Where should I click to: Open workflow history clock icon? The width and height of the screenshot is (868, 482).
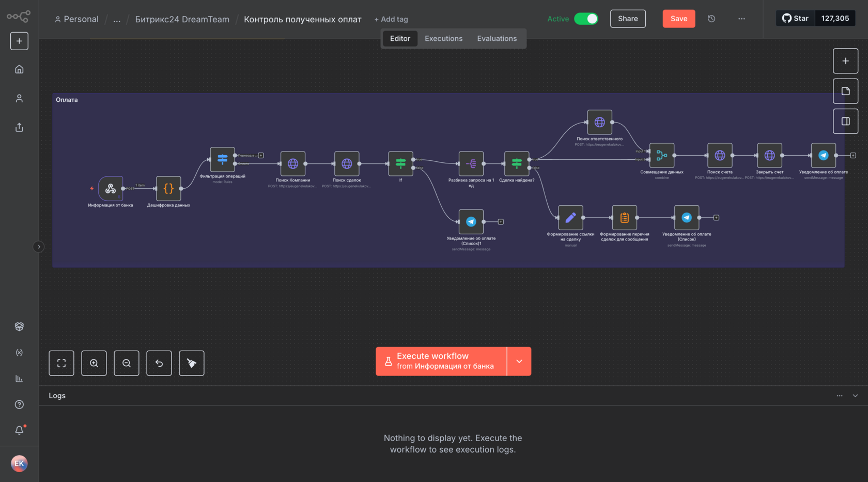711,19
